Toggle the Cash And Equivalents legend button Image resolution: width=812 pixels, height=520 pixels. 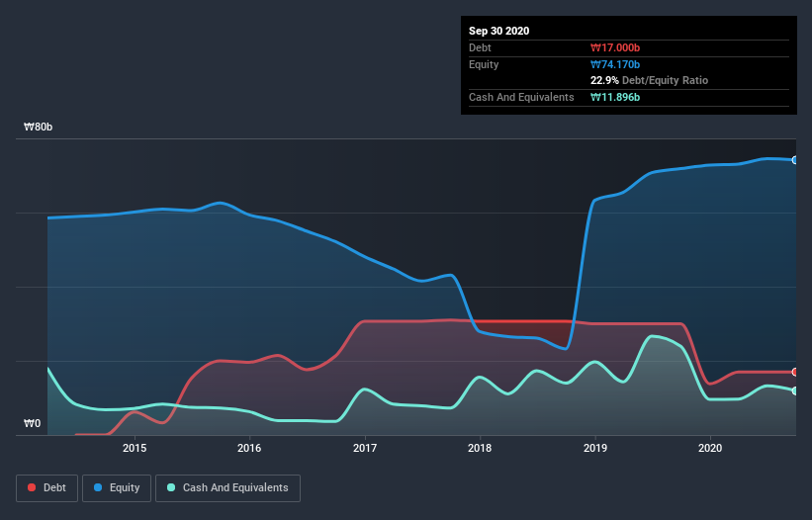click(227, 488)
